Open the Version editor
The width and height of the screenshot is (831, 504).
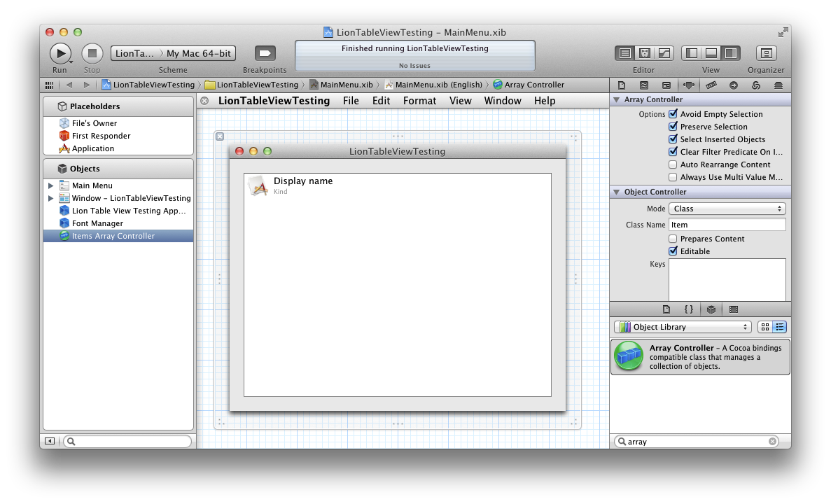[x=664, y=53]
